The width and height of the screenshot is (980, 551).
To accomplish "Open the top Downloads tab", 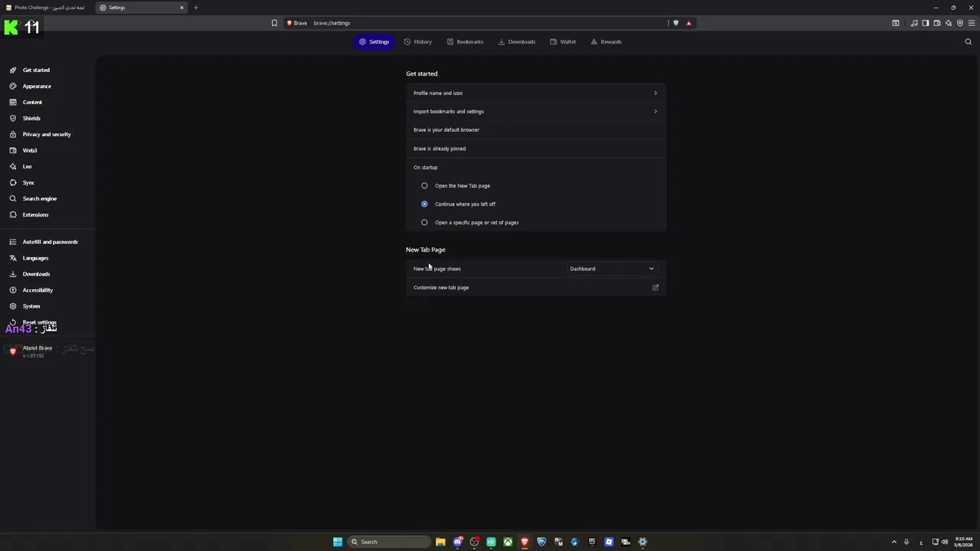I will tap(517, 41).
